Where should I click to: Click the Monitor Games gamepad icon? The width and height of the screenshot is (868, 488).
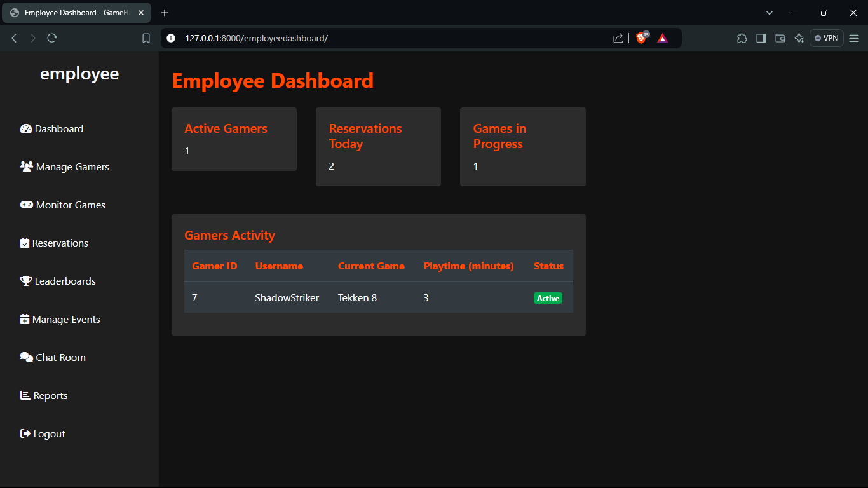point(27,205)
